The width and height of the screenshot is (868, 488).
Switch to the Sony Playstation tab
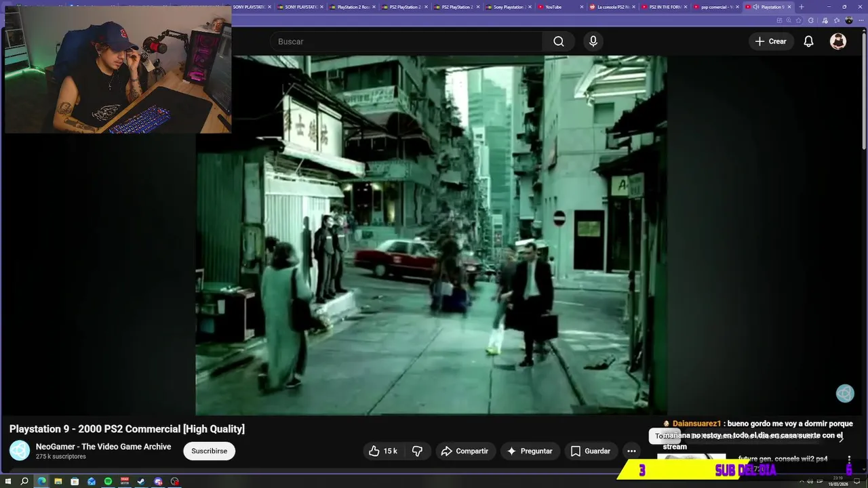pos(509,7)
